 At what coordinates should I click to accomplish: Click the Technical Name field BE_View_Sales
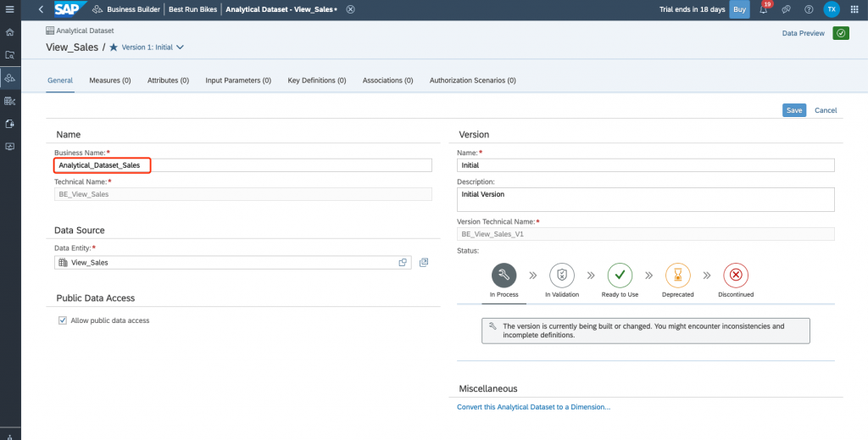(243, 193)
